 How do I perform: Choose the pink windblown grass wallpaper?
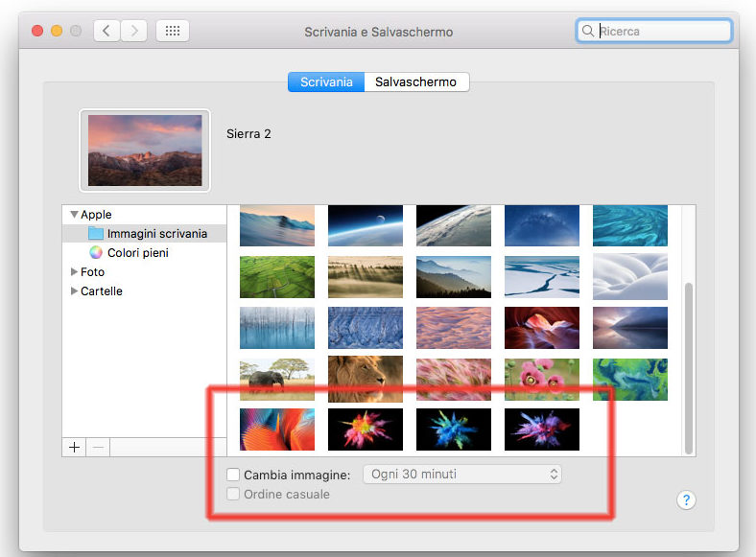(x=454, y=380)
